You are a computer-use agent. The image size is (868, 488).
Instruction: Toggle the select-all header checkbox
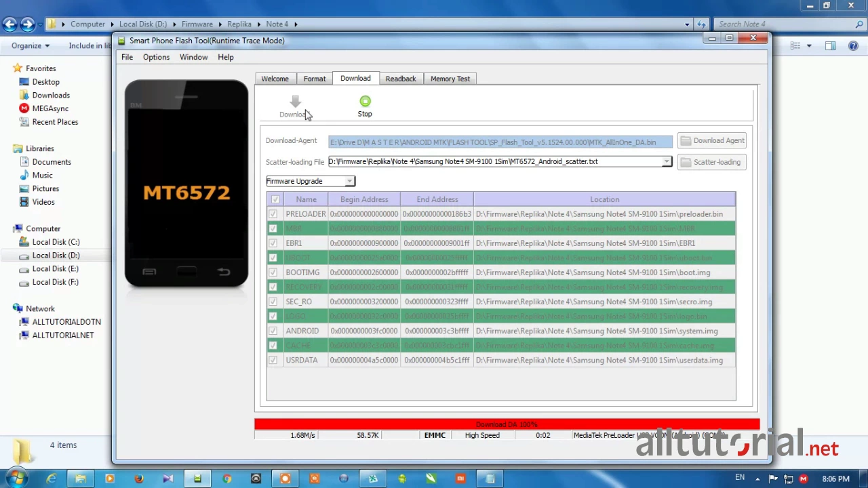[275, 199]
